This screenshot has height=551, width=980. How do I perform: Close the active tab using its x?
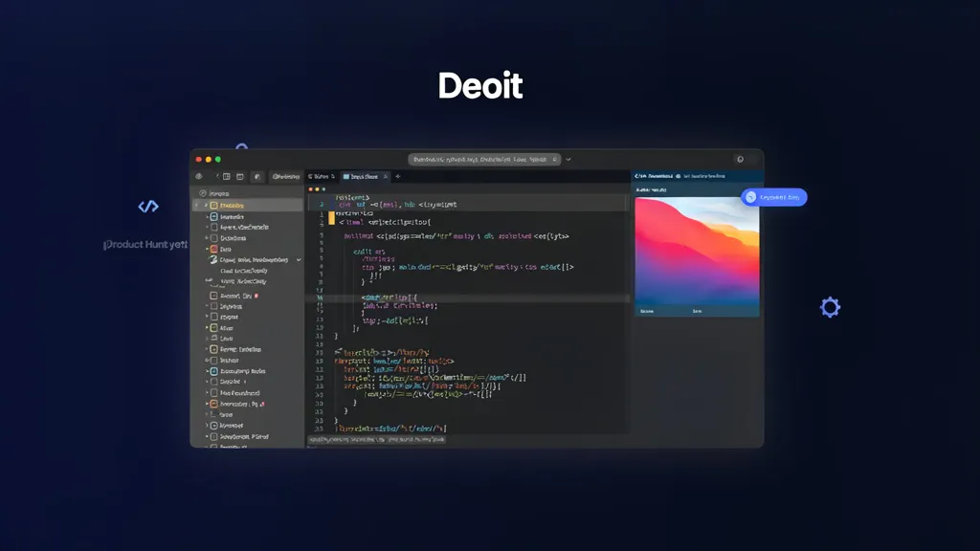[386, 177]
